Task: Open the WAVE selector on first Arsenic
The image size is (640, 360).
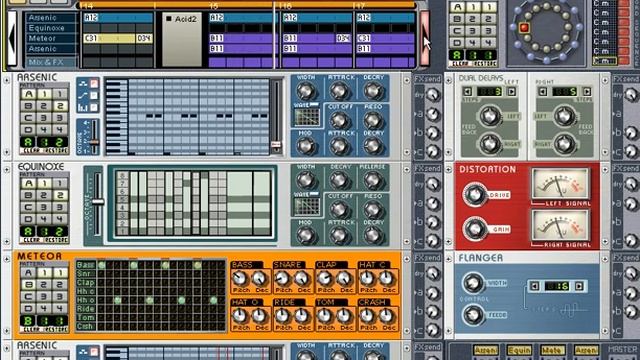Action: (307, 117)
